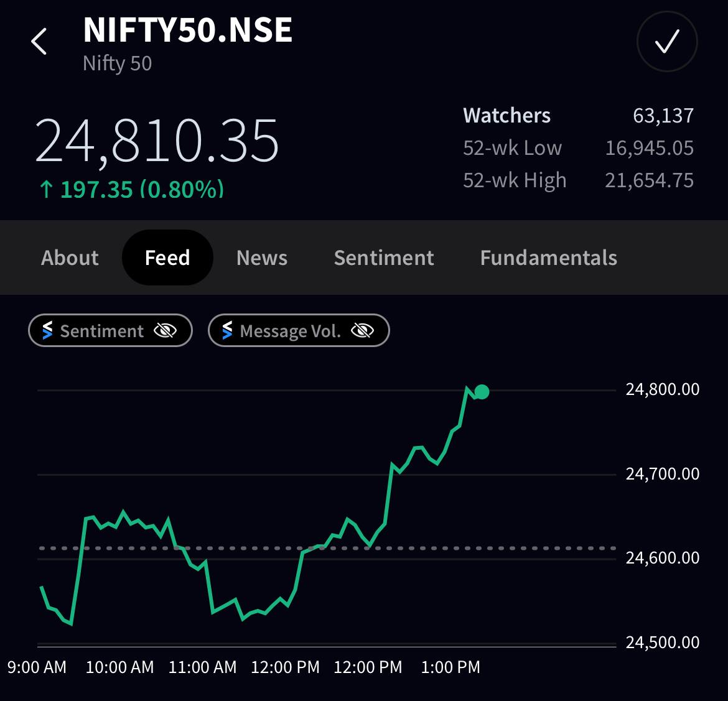
Task: Select the Feed tab
Action: 167,258
